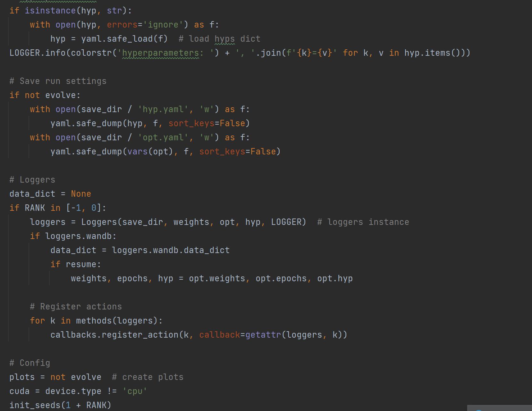Click the "callback" keyword argument
Image resolution: width=532 pixels, height=411 pixels.
coord(219,335)
